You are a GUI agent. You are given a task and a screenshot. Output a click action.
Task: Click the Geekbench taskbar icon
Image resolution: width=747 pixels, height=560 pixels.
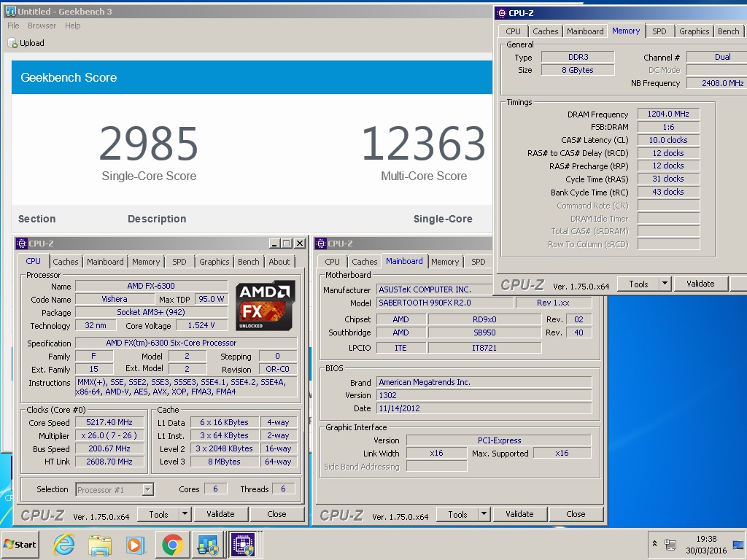(208, 544)
